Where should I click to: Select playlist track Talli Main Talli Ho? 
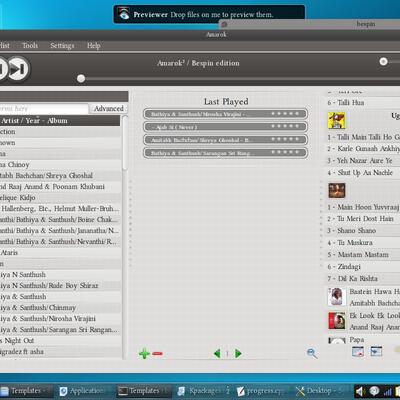tap(362, 137)
